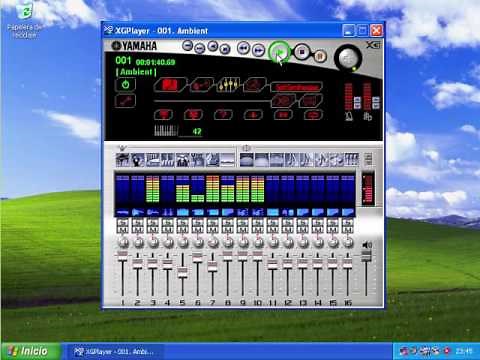
Task: Open channel 6 instrument icon
Action: [198, 212]
